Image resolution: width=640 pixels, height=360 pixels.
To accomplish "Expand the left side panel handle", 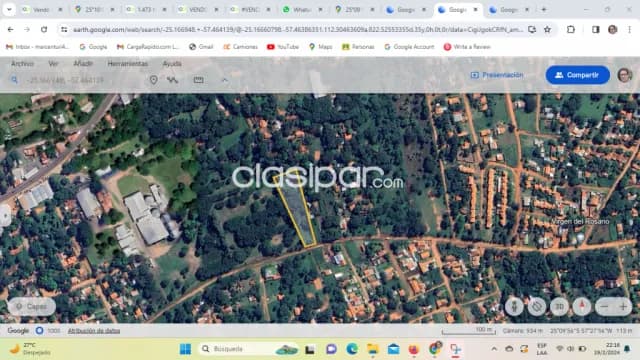I will [5, 214].
